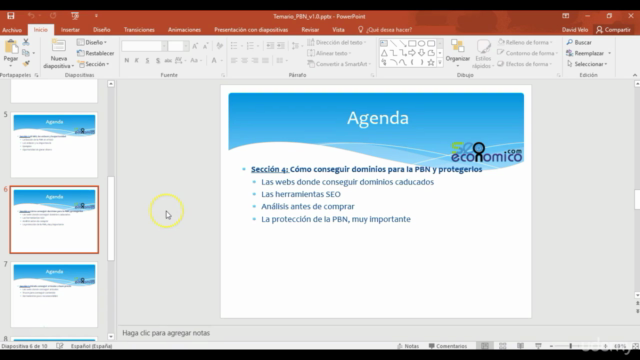The width and height of the screenshot is (640, 360).
Task: Toggle bold N formatting
Action: [x=127, y=60]
